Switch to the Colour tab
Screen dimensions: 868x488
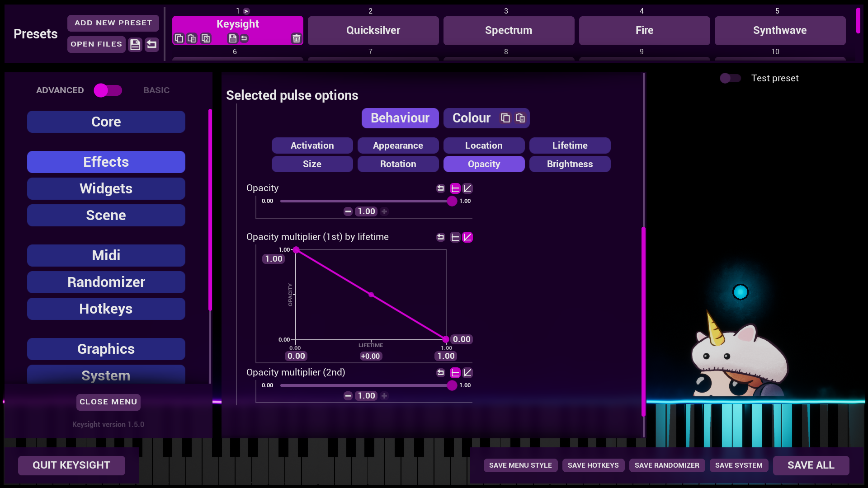[x=471, y=118]
